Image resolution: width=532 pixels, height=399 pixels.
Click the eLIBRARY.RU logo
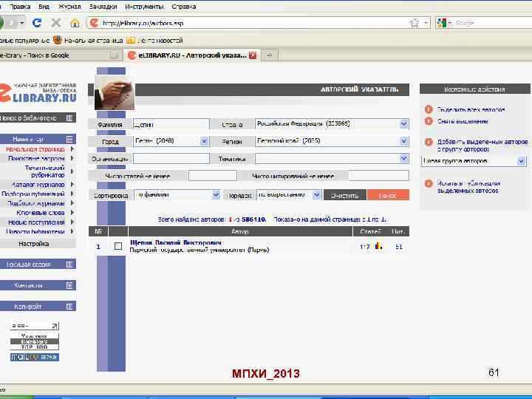point(38,92)
